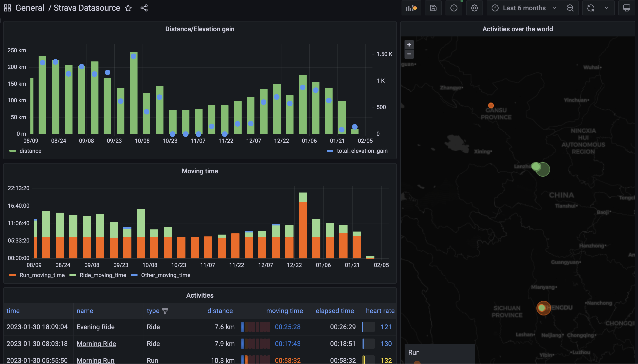
Task: Save the dashboard with the disk icon
Action: [x=433, y=8]
